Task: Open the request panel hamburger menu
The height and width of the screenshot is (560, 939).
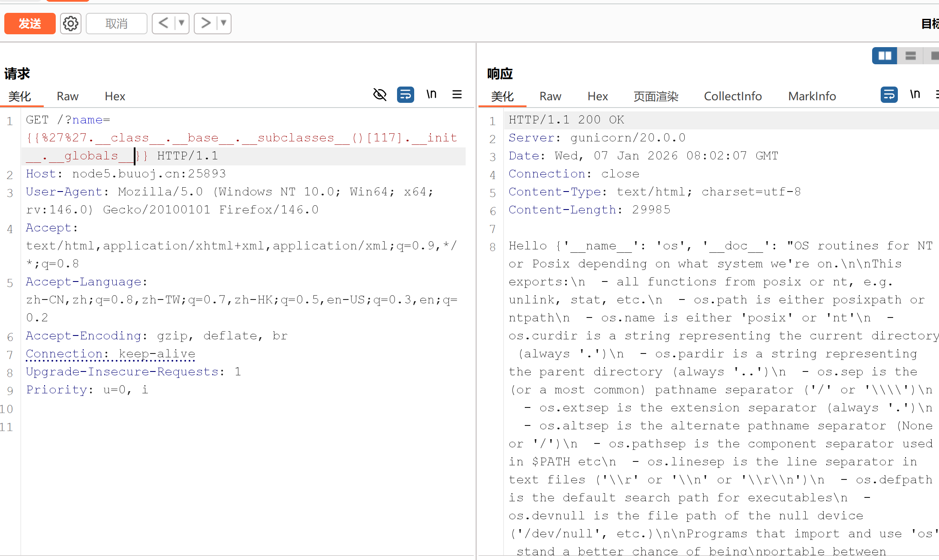Action: [457, 94]
